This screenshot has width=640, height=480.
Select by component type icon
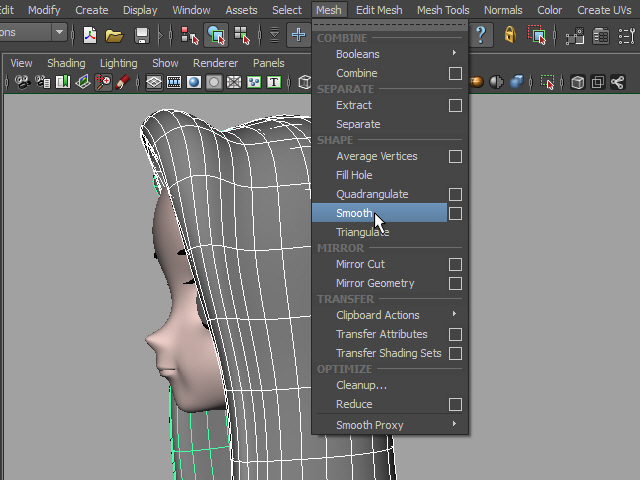241,35
